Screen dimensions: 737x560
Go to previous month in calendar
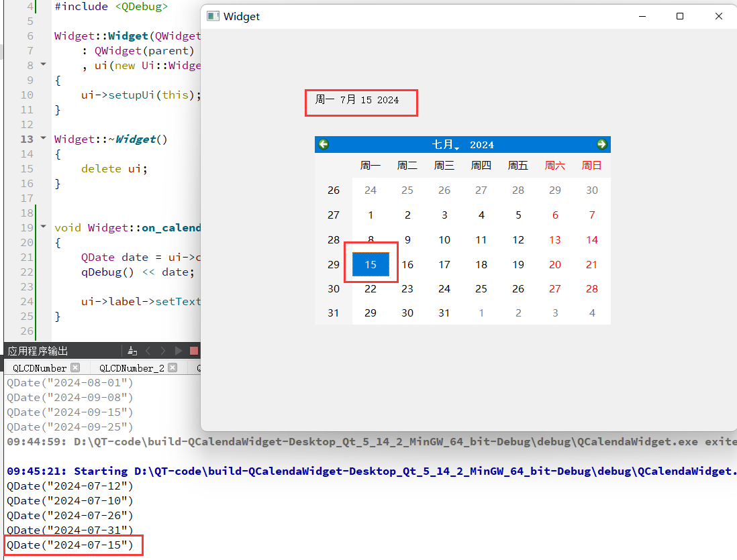(324, 144)
